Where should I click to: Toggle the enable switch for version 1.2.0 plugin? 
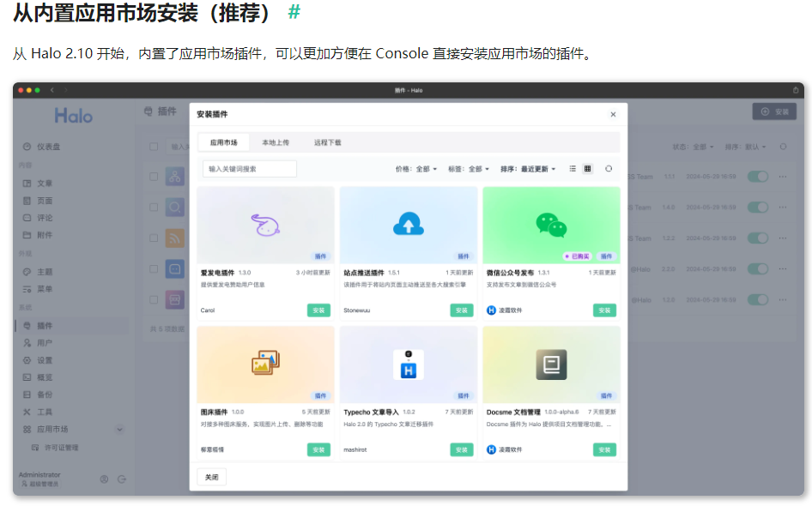click(x=758, y=299)
